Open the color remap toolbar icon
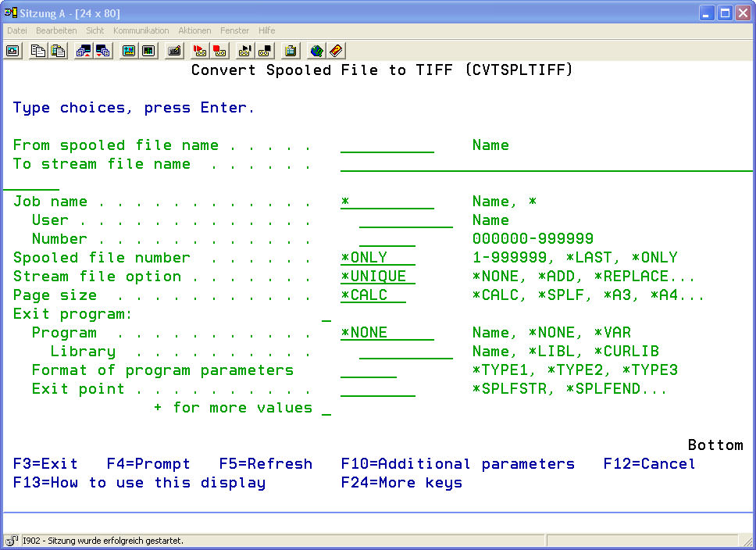 coord(129,51)
